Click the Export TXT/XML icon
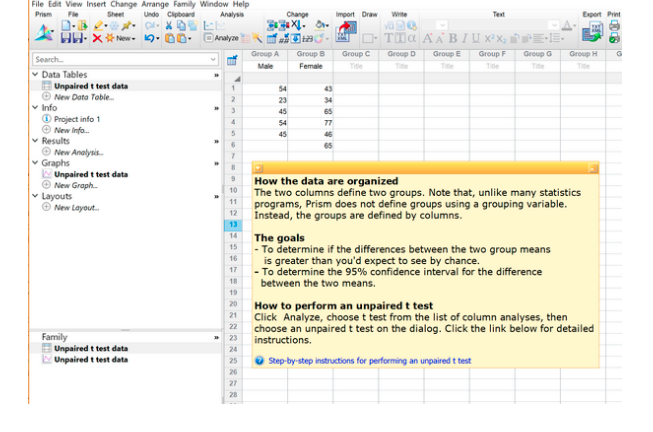This screenshot has height=432, width=653. click(x=593, y=32)
